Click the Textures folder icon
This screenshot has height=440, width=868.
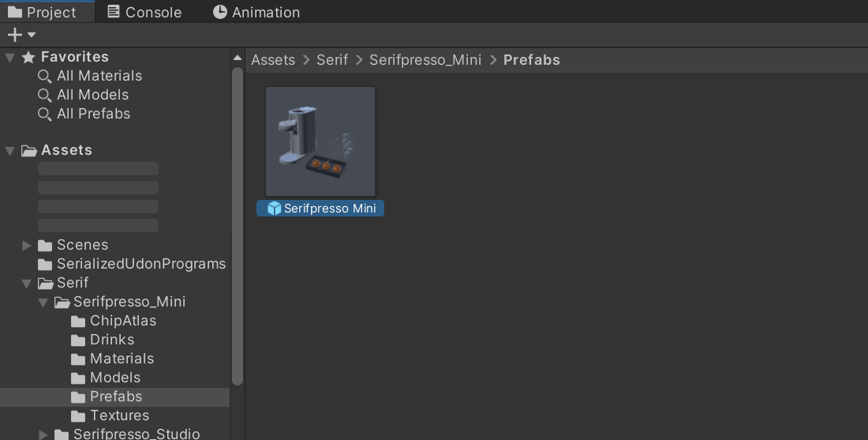tap(78, 416)
